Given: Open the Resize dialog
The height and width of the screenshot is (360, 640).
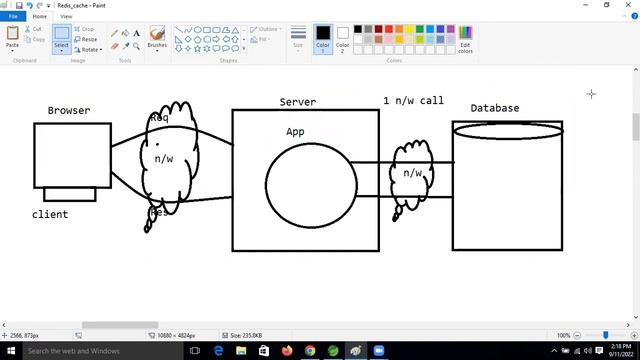Looking at the screenshot, I should click(86, 39).
